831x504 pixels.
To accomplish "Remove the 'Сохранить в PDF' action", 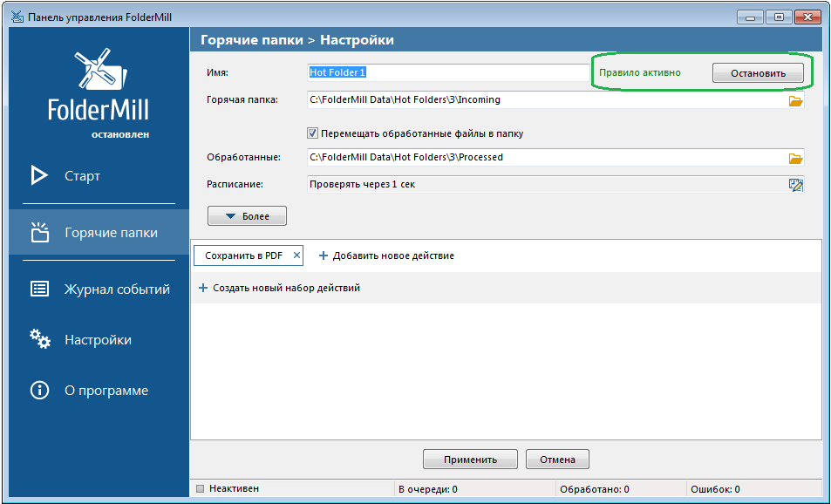I will point(296,255).
